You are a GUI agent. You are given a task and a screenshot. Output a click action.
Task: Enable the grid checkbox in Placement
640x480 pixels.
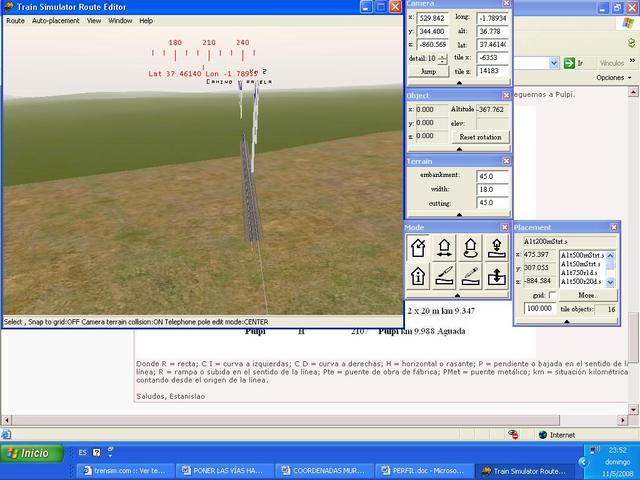(552, 296)
